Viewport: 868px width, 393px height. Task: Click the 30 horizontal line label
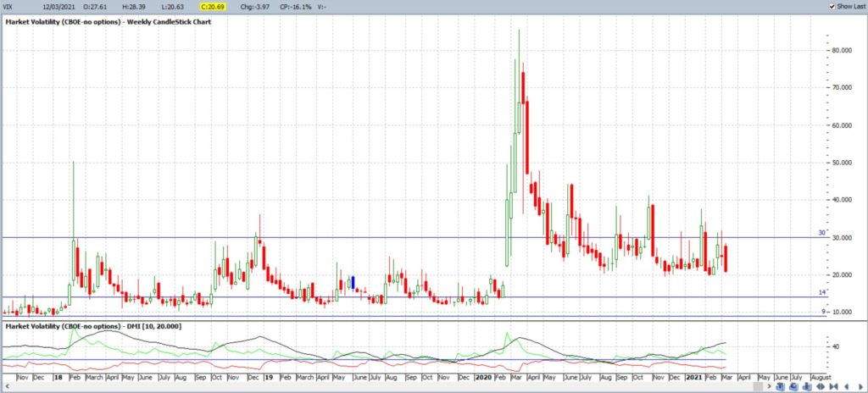coord(821,233)
